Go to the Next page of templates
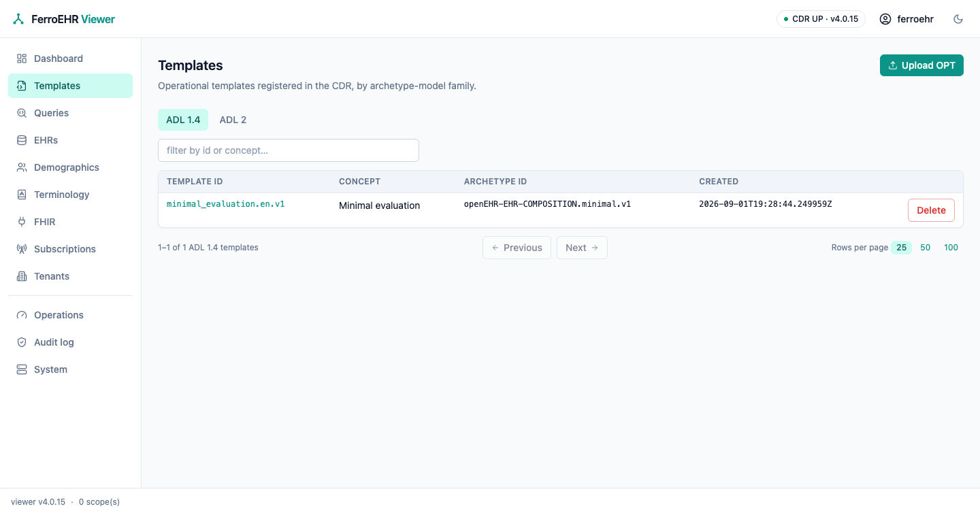980x515 pixels. click(x=582, y=248)
